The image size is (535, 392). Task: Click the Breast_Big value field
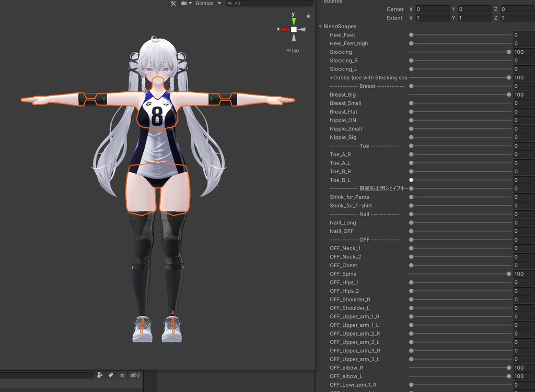pyautogui.click(x=524, y=94)
